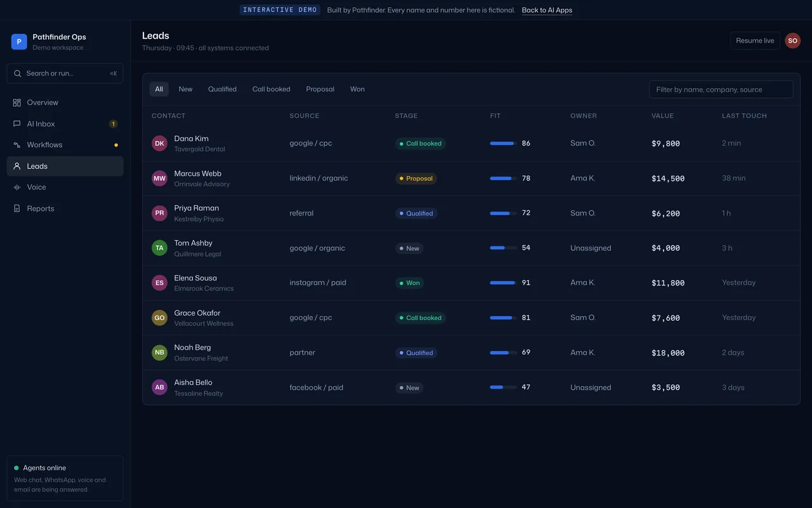Click the Overview grid icon

click(x=17, y=102)
